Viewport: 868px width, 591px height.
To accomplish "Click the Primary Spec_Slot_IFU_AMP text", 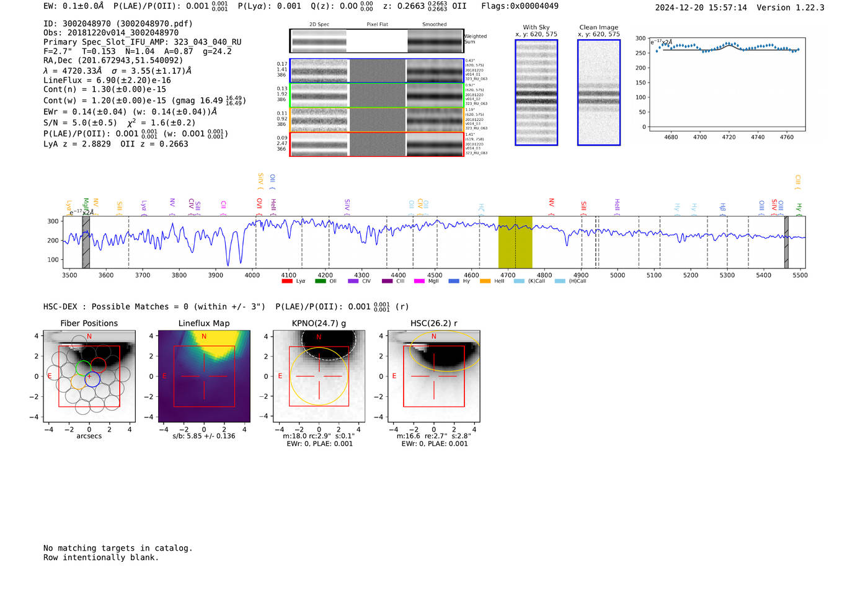I will pos(143,42).
